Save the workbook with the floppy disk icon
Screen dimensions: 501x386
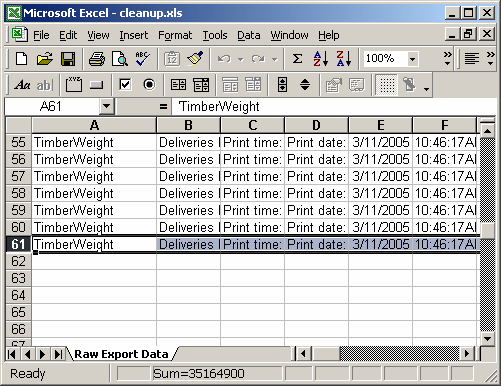coord(68,59)
